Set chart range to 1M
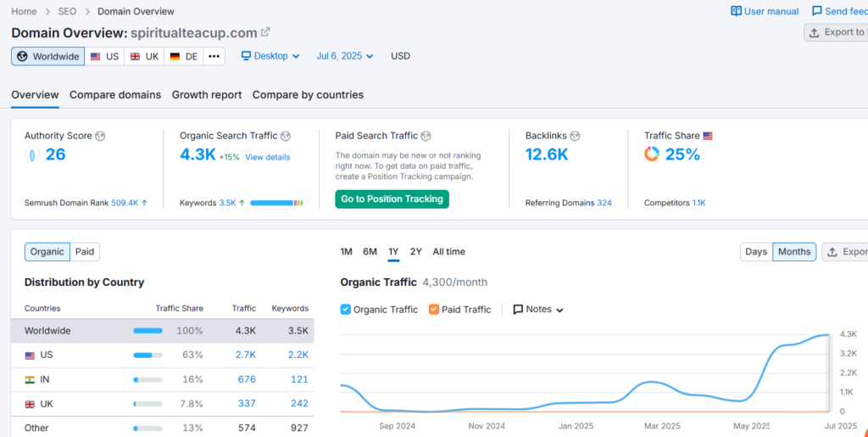 click(346, 251)
